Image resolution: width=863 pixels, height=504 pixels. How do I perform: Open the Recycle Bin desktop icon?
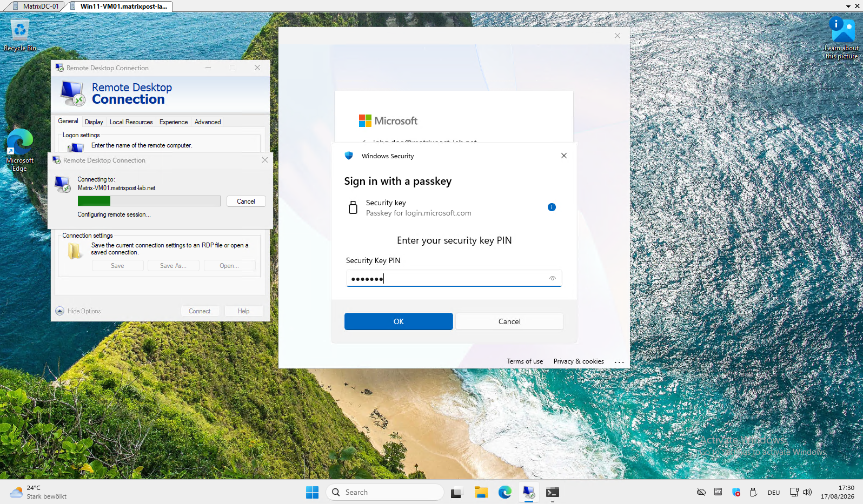tap(20, 36)
